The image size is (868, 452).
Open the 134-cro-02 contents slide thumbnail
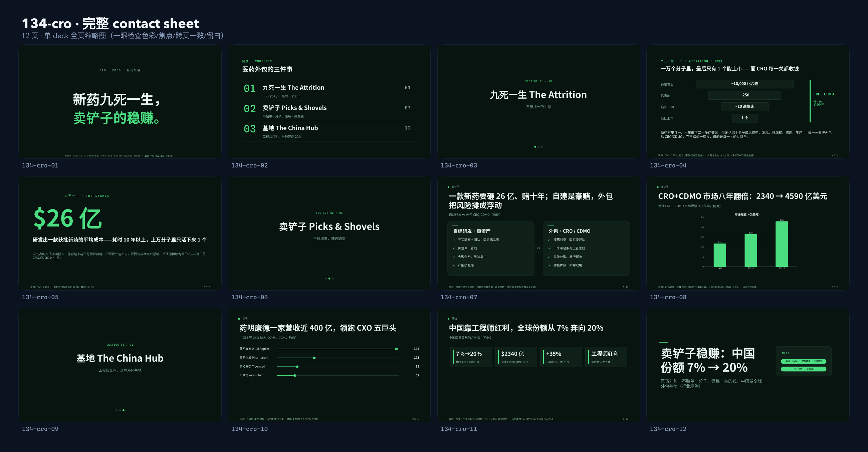click(329, 101)
